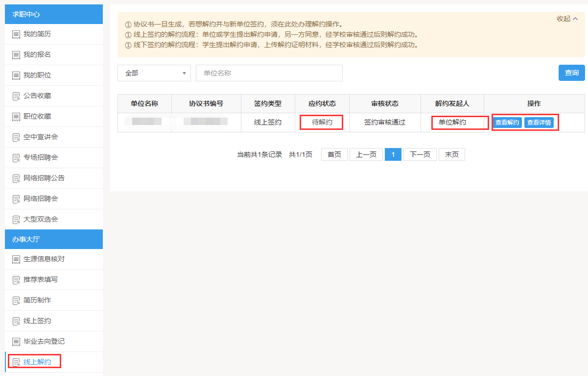Click the 生源信息核对 sidebar icon
This screenshot has width=588, height=376.
pyautogui.click(x=16, y=259)
